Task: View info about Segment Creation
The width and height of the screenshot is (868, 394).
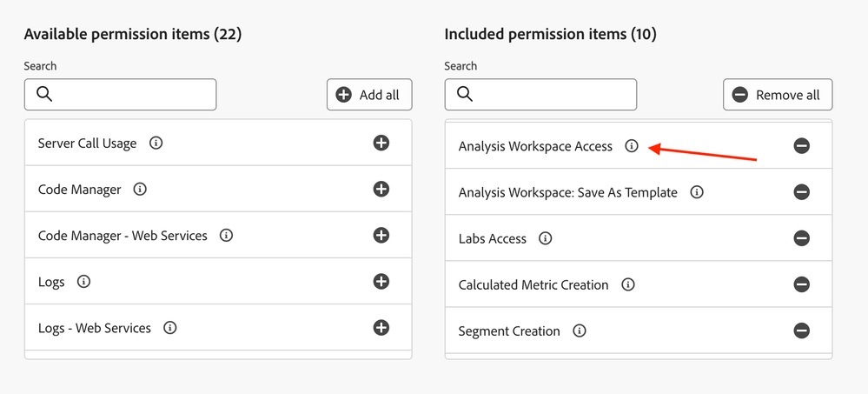Action: coord(580,331)
